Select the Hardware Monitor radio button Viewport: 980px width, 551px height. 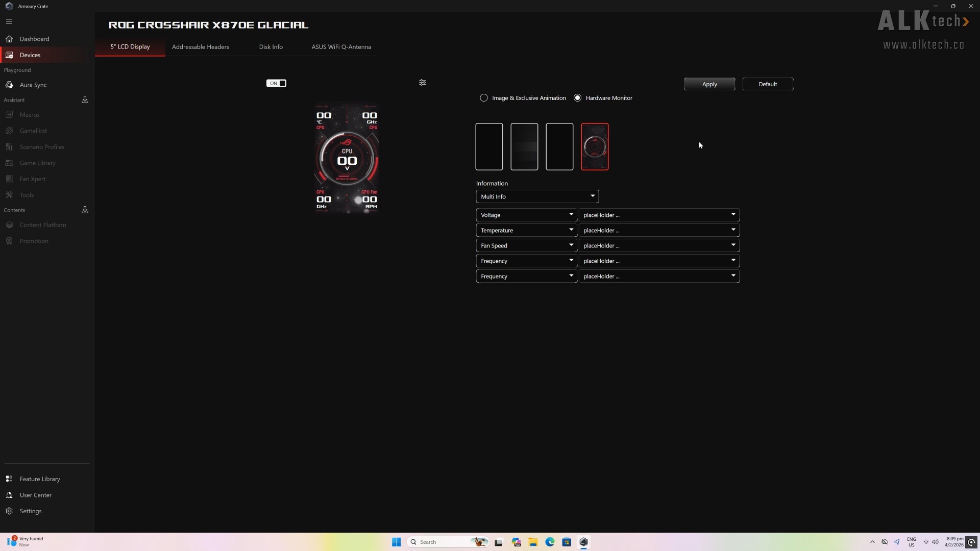pyautogui.click(x=577, y=97)
